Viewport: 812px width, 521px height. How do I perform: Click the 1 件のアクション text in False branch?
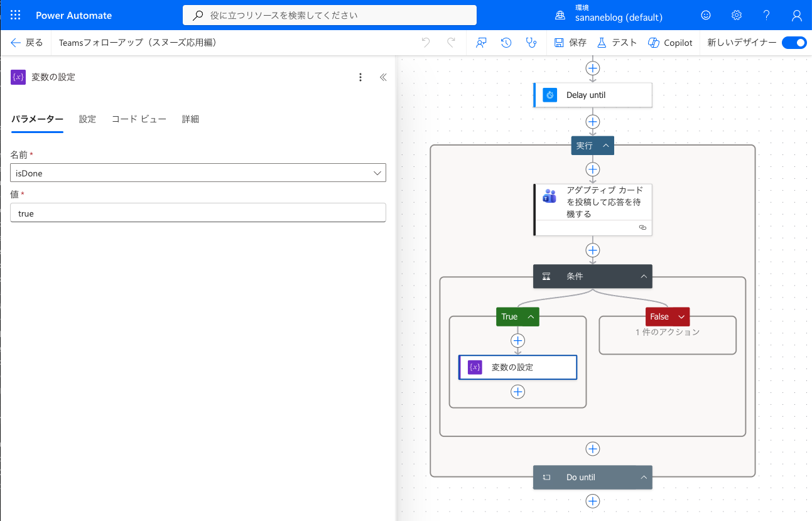point(668,331)
